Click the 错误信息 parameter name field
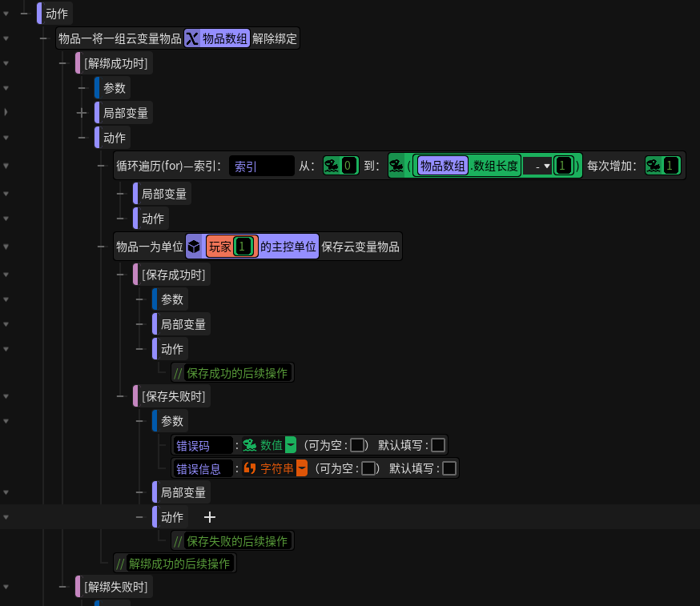The width and height of the screenshot is (700, 606). click(203, 468)
